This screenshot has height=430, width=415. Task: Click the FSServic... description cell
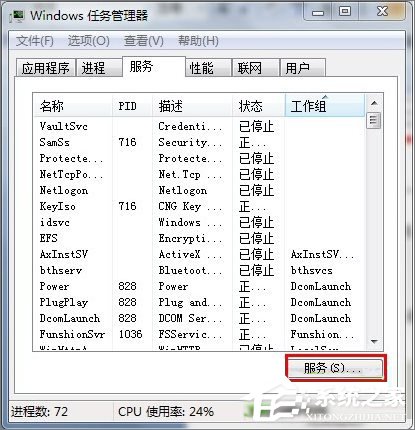[190, 334]
